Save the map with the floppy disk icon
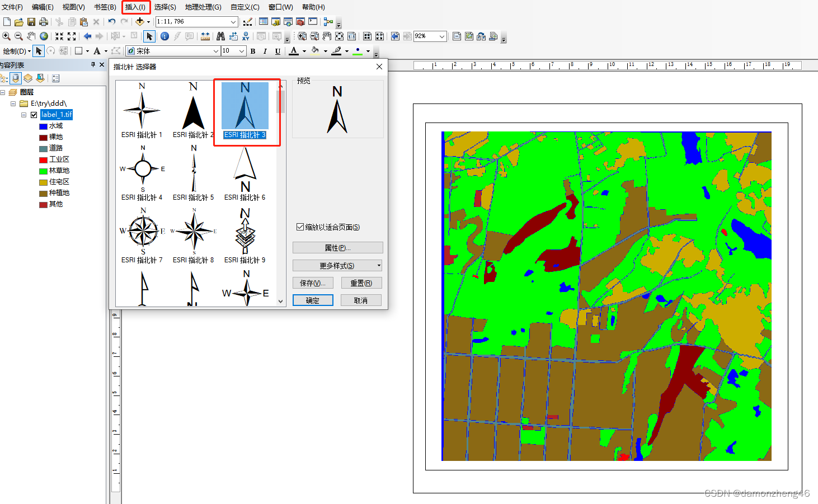818x504 pixels. click(x=31, y=22)
